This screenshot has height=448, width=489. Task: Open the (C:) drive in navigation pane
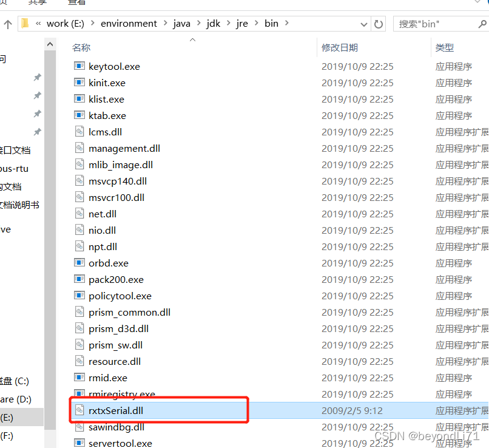(x=15, y=381)
